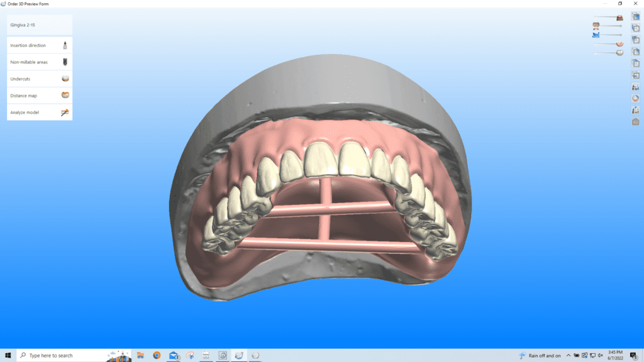
Task: Show the Distance map overlay
Action: coord(39,95)
